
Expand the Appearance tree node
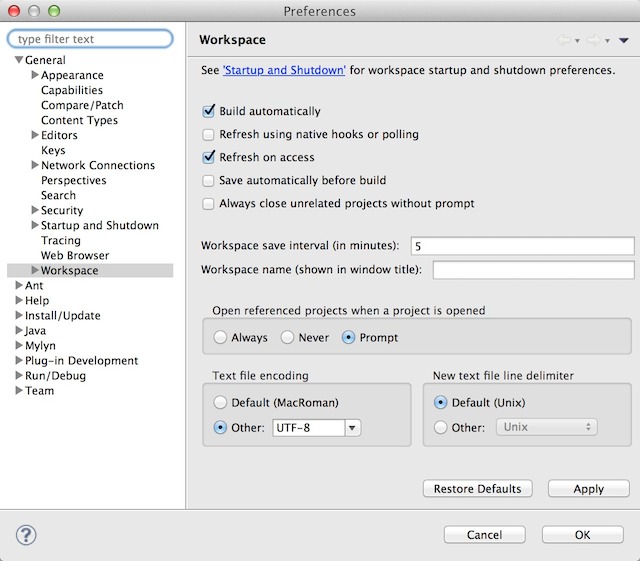coord(35,76)
